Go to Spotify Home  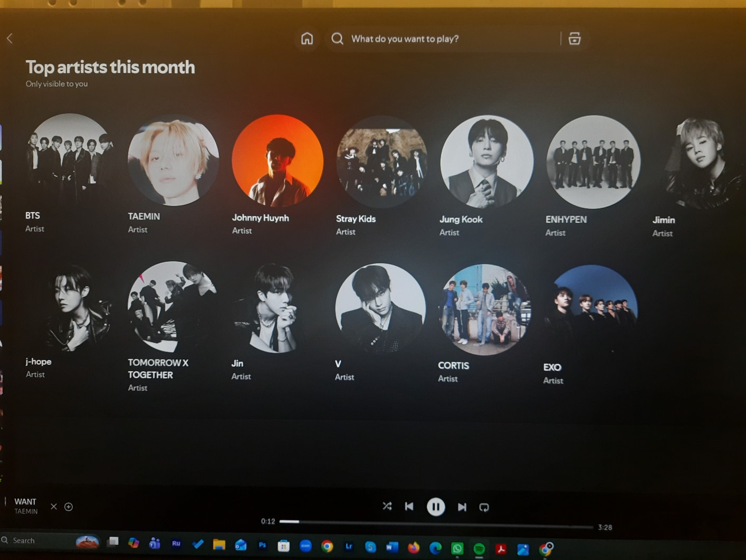(x=307, y=39)
